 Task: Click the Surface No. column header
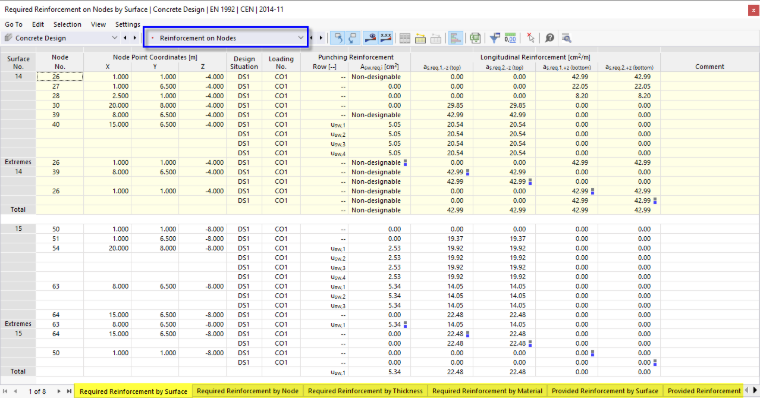(x=18, y=62)
